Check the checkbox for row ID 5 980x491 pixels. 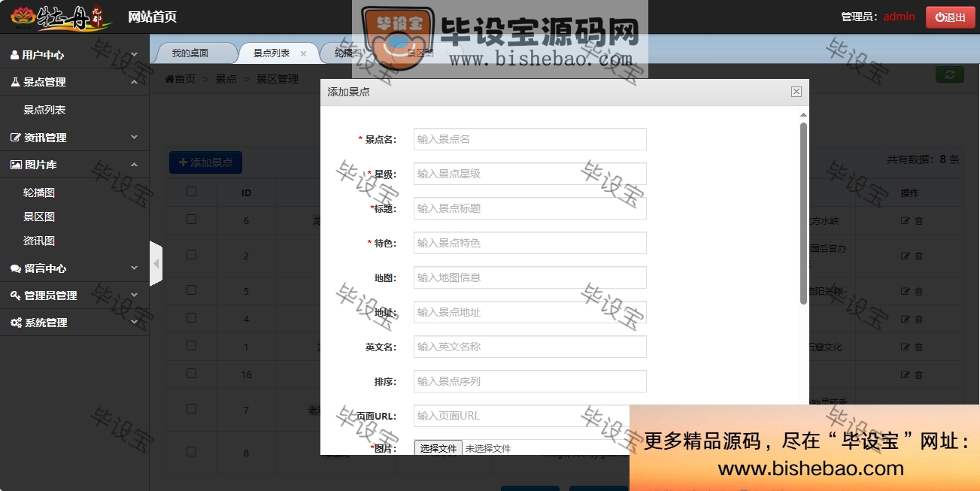[191, 290]
